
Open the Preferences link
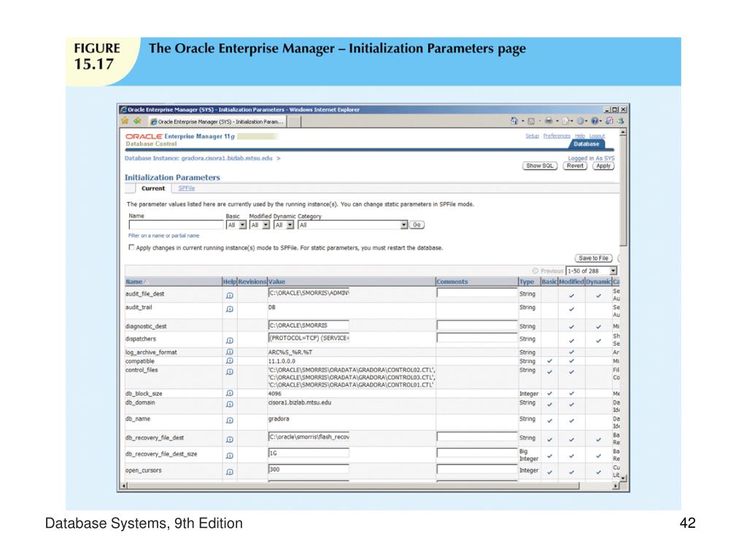coord(557,136)
